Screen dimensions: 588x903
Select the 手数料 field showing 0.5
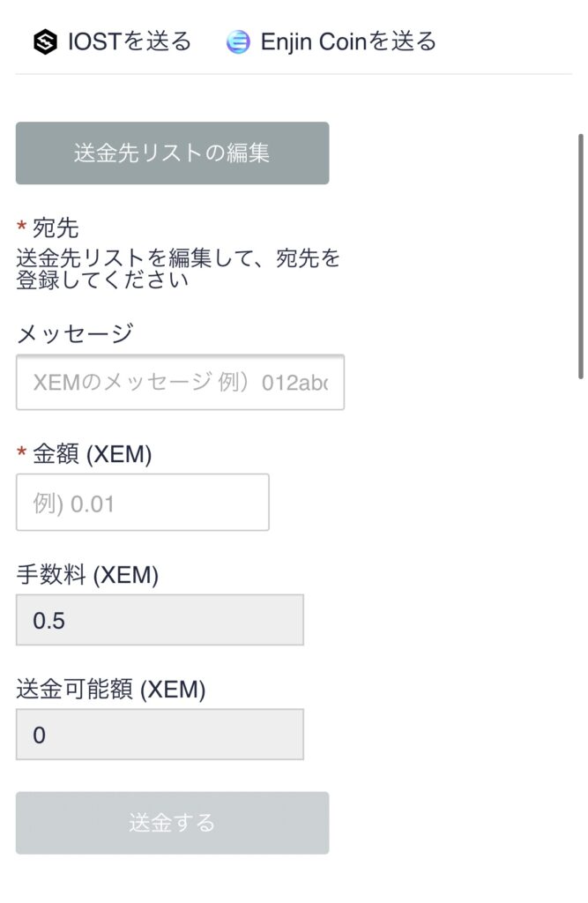[160, 620]
